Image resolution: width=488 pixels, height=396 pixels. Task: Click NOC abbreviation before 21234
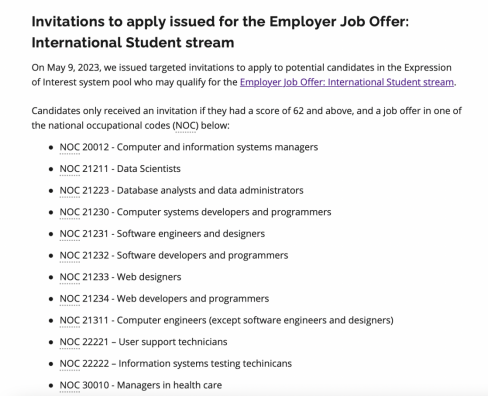[x=70, y=299]
